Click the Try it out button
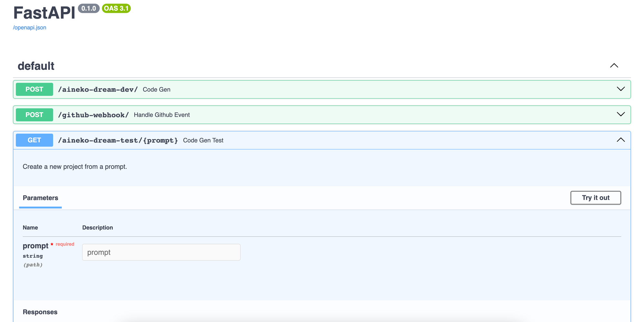This screenshot has height=322, width=644. tap(596, 198)
